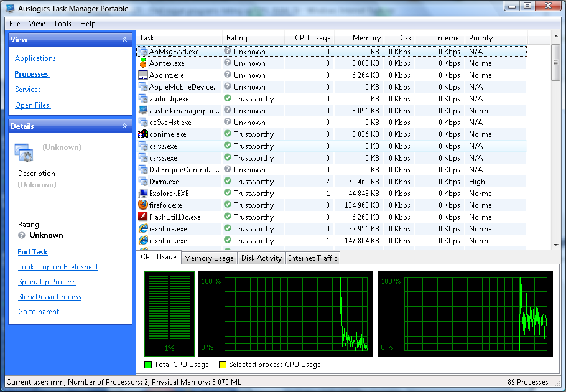Select the CPU Usage tab
This screenshot has height=392, width=566.
pos(159,257)
